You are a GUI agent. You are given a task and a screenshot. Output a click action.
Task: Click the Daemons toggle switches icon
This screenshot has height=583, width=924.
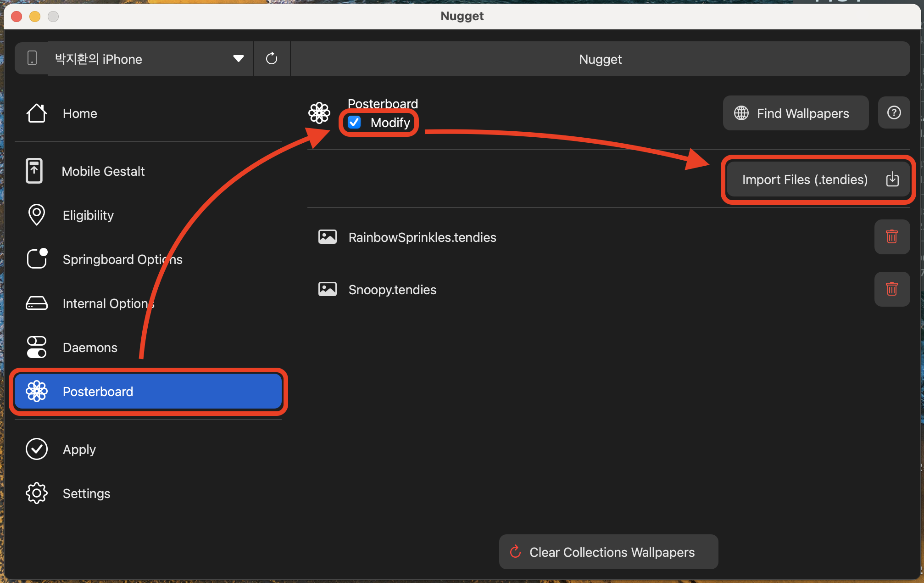point(37,348)
